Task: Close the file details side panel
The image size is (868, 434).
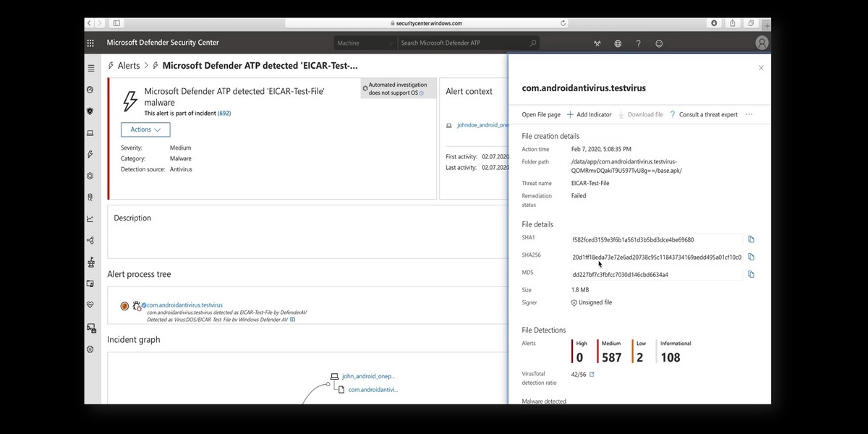Action: point(761,68)
